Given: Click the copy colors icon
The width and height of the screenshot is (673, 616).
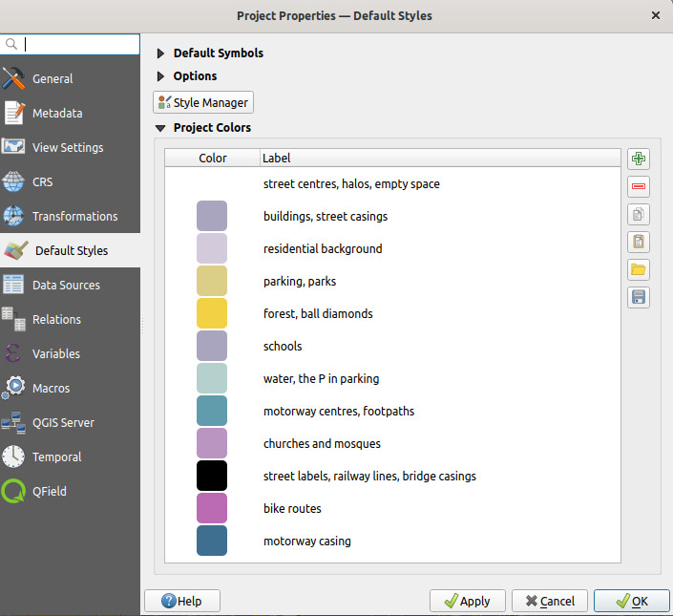Looking at the screenshot, I should pos(639,214).
